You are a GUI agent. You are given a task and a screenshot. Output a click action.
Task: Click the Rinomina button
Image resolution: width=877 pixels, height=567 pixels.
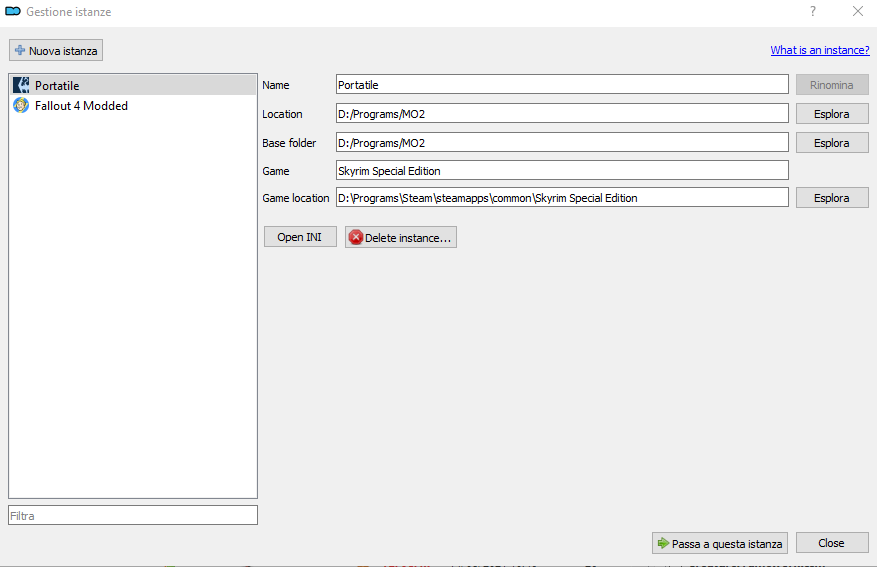(x=832, y=85)
